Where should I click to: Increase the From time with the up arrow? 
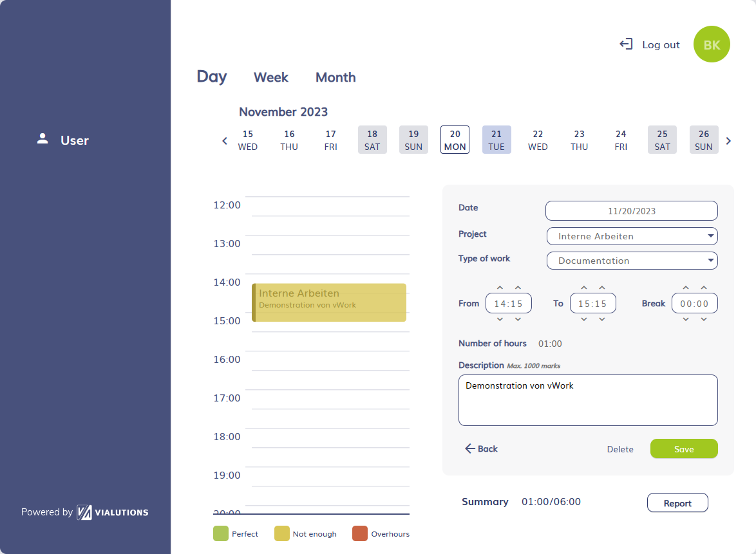coord(500,288)
